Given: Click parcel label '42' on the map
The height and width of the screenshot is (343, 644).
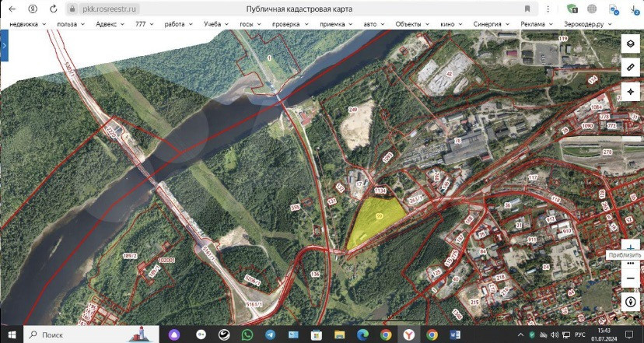Looking at the screenshot, I should [449, 74].
